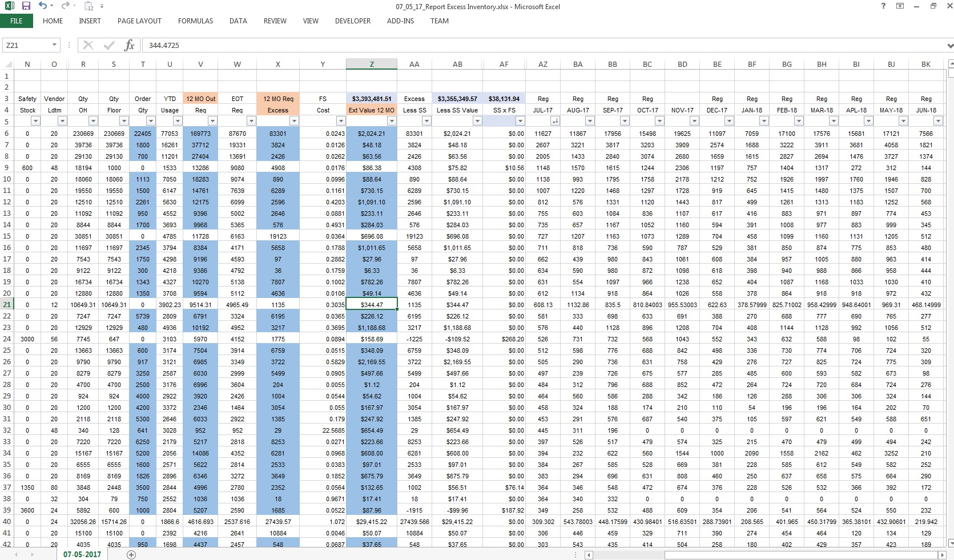Select row 40 header
954x560 pixels.
tap(7, 521)
